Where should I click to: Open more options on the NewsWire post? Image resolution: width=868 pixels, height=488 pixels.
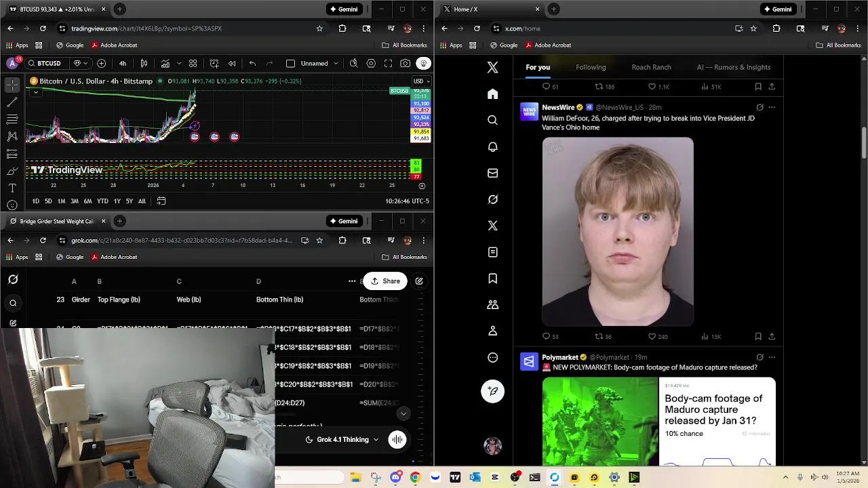pyautogui.click(x=772, y=107)
